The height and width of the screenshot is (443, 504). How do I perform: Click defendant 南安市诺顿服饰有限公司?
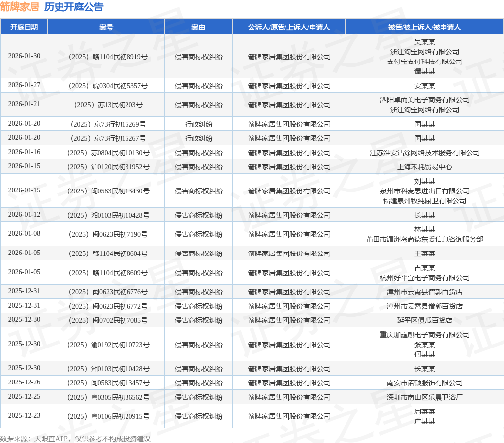[x=425, y=383]
